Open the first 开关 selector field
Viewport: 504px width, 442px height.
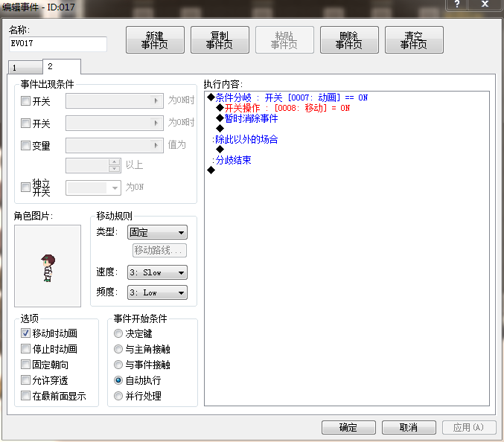tap(115, 101)
